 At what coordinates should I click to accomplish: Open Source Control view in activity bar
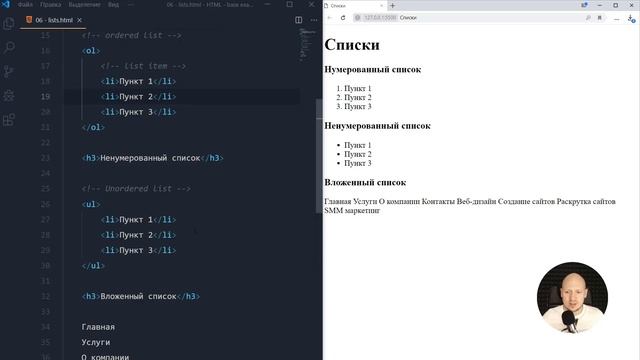pyautogui.click(x=9, y=71)
